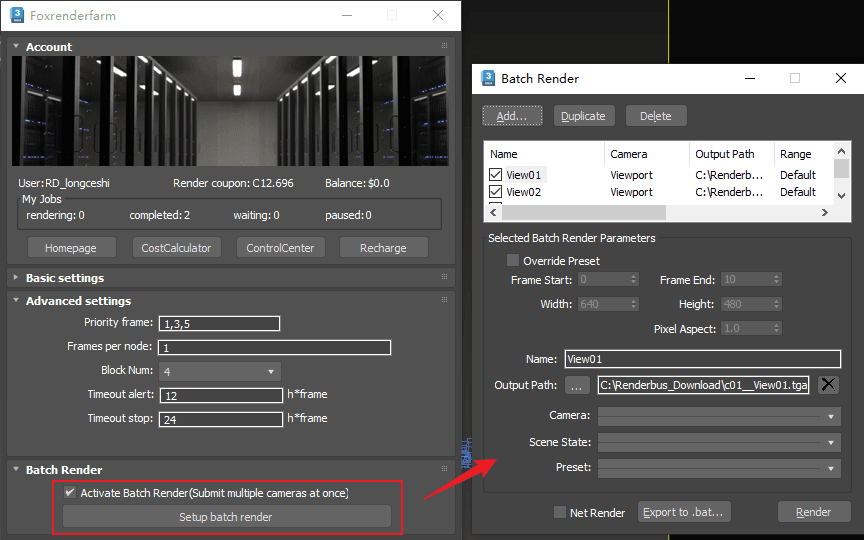Enable the Override Preset checkbox
This screenshot has height=540, width=864.
(x=514, y=261)
